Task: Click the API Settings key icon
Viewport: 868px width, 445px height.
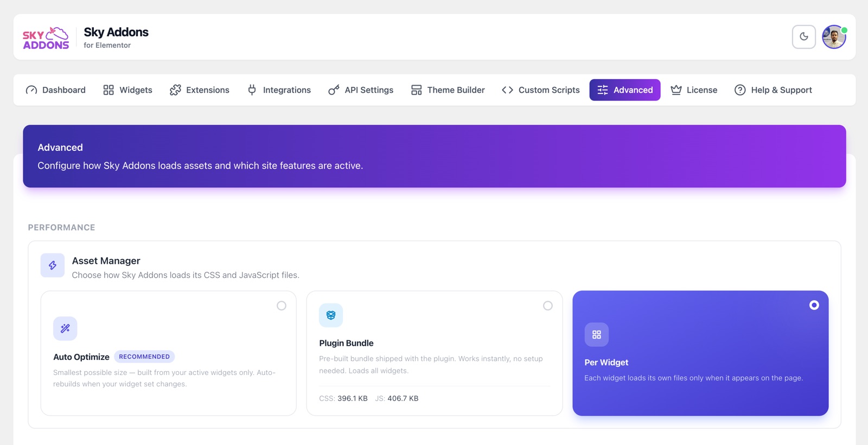Action: (x=334, y=90)
